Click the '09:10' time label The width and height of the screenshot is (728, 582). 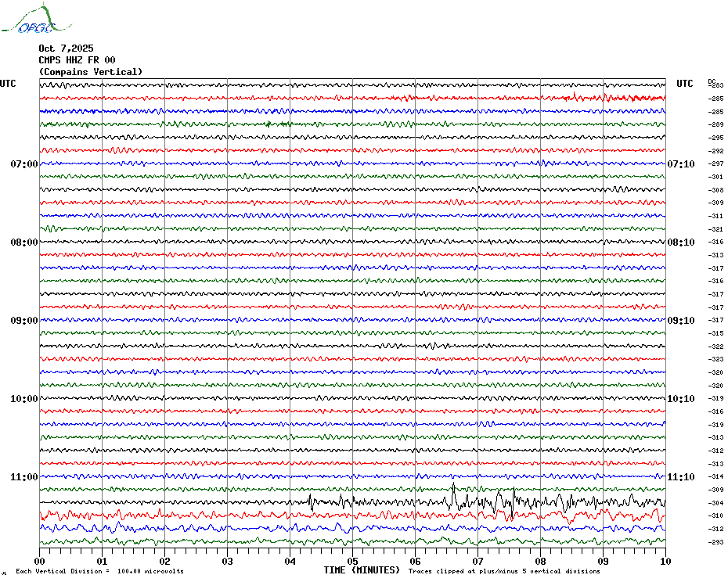click(x=681, y=321)
